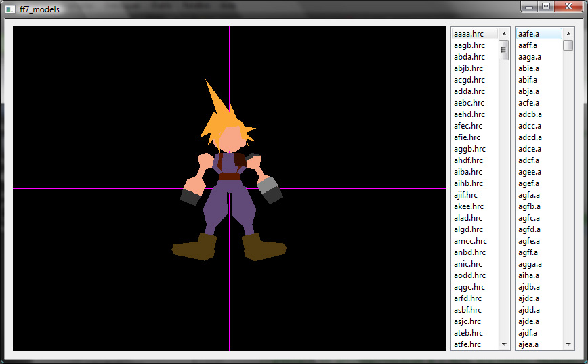Choose abja.a from the list
The image size is (588, 364).
pyautogui.click(x=539, y=91)
